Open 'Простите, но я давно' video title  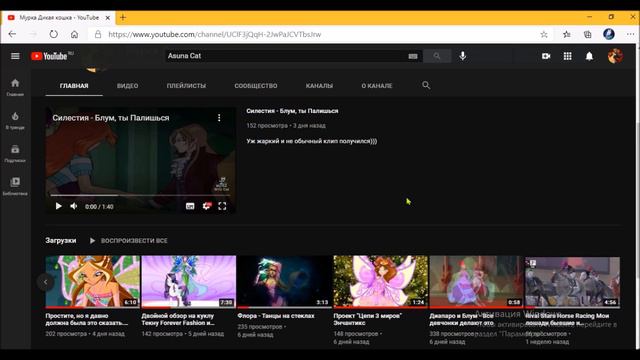tap(86, 319)
